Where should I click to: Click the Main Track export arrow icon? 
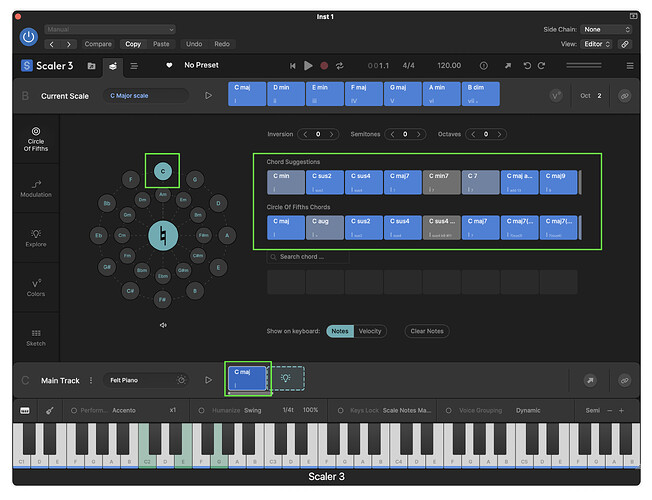(x=590, y=380)
